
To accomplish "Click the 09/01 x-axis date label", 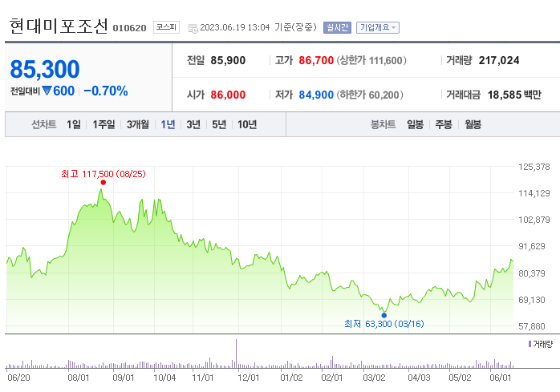I will pyautogui.click(x=124, y=378).
